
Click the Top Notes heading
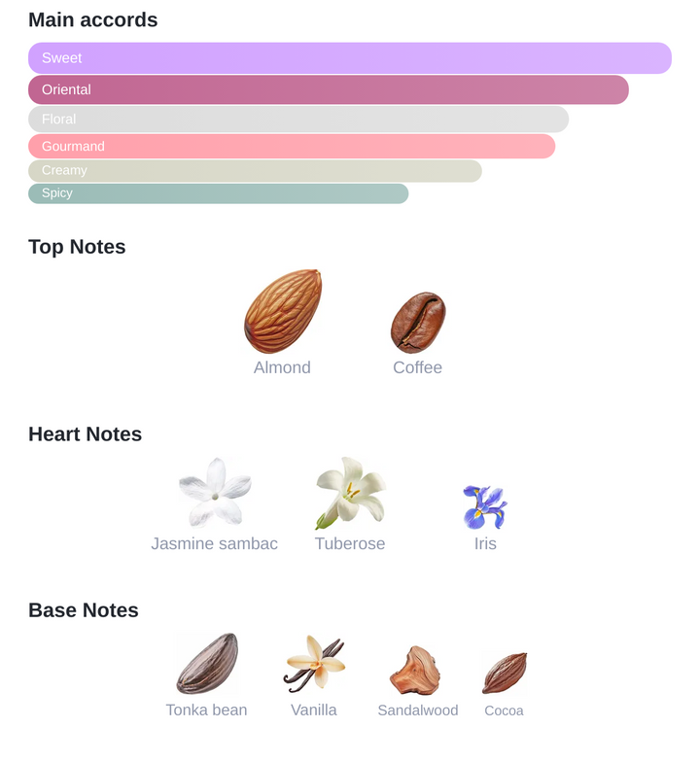pos(77,247)
